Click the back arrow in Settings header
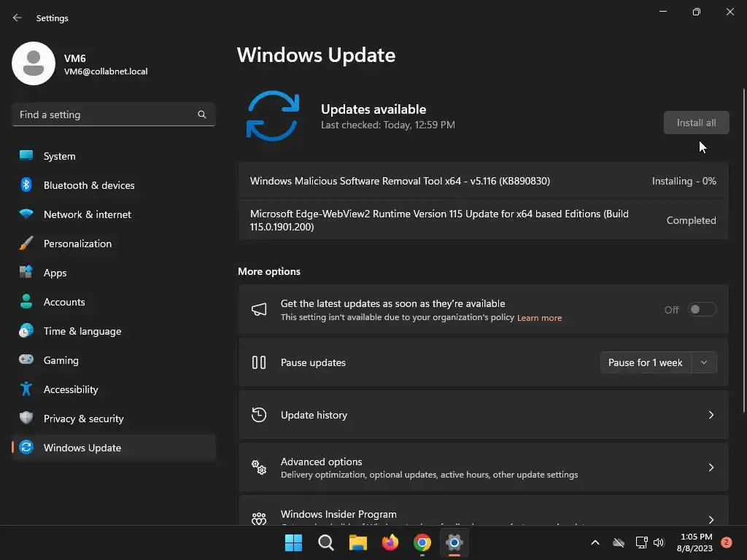The image size is (747, 560). 18,17
